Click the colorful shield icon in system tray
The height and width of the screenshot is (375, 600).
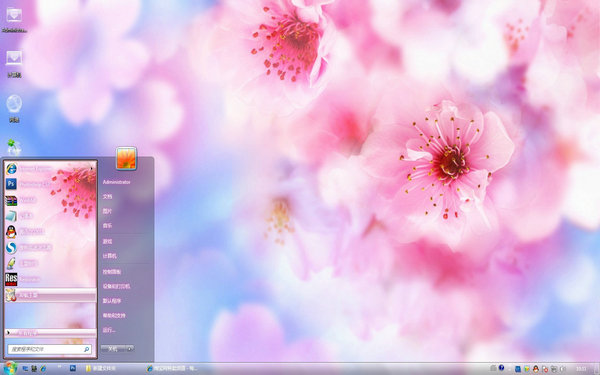tap(527, 369)
